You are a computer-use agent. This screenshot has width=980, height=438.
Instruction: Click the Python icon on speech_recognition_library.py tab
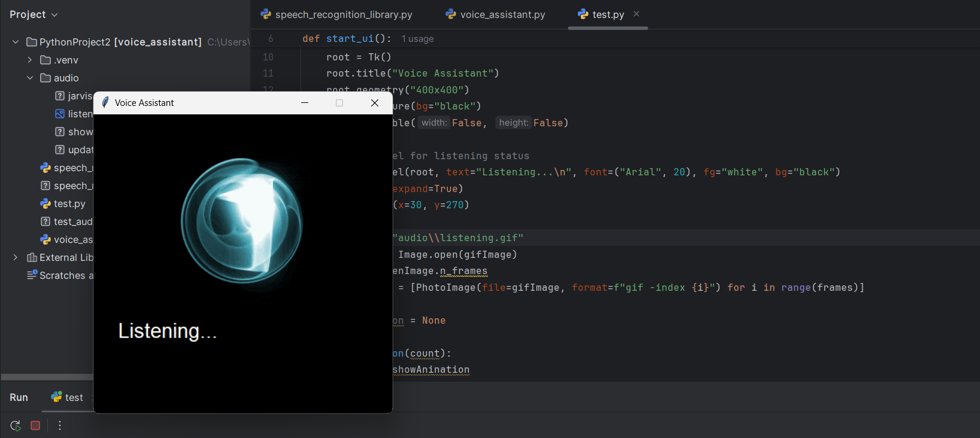266,14
